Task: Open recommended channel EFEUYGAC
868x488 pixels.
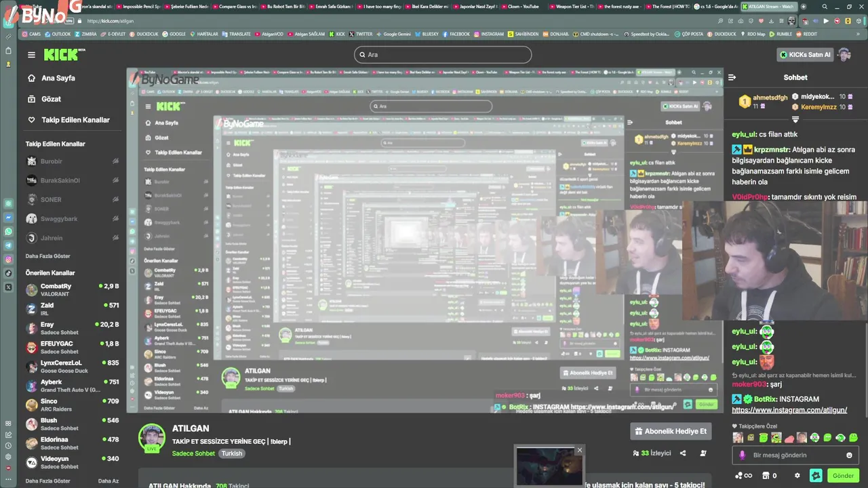Action: pos(72,347)
